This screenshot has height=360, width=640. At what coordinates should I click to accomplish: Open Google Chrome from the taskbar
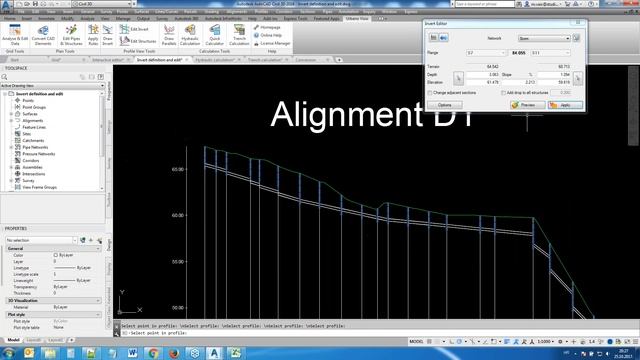pyautogui.click(x=153, y=353)
